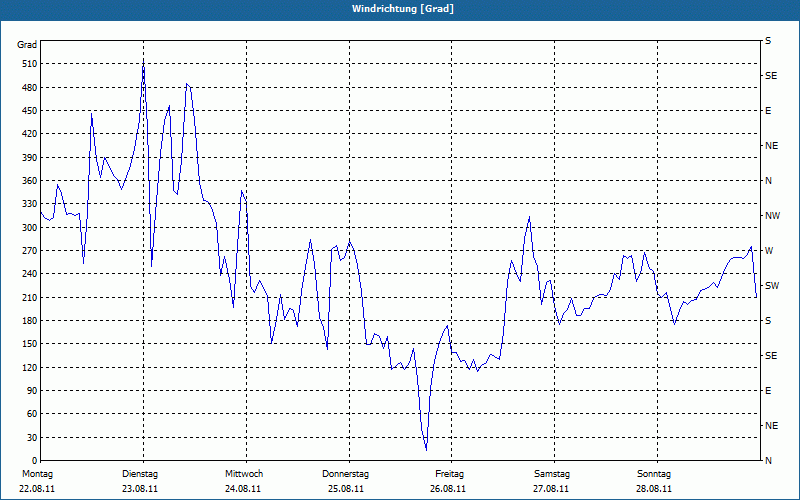
Task: Select the 240 axis value
Action: point(30,274)
